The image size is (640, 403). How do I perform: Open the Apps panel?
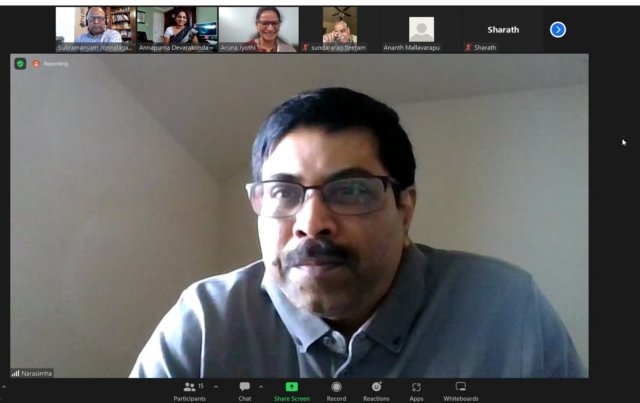click(416, 392)
